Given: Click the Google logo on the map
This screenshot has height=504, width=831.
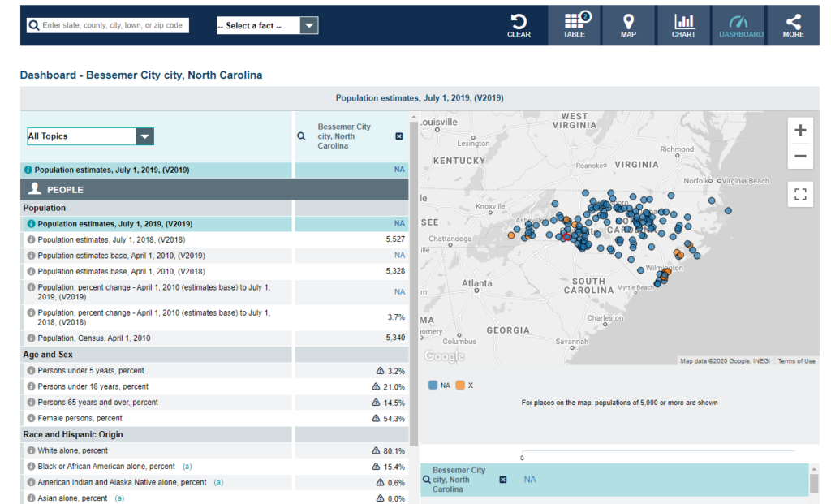Looking at the screenshot, I should pos(444,356).
